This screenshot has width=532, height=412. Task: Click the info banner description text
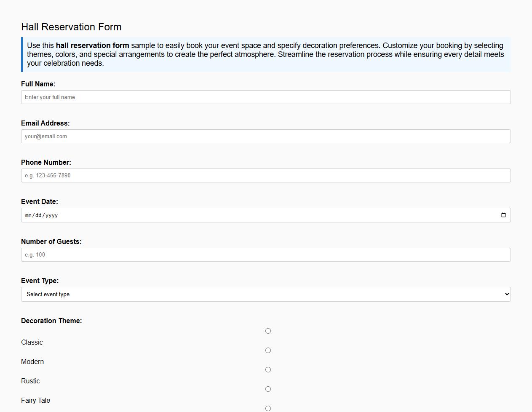click(265, 54)
